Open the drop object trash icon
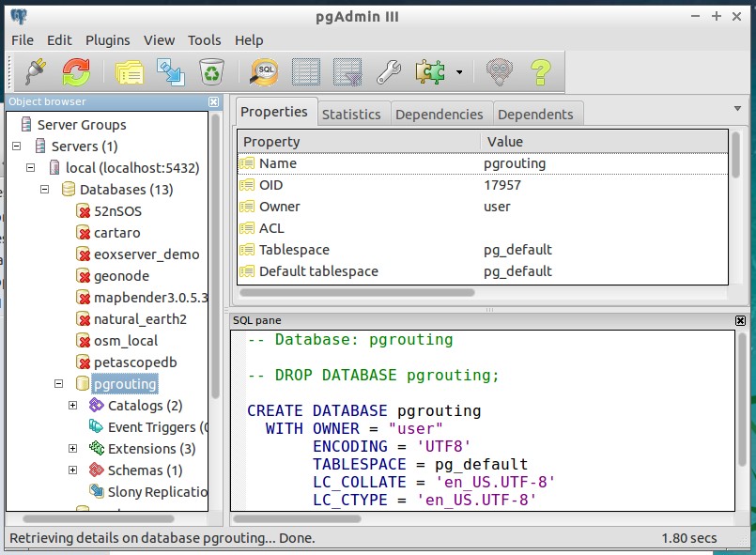The image size is (756, 555). point(211,70)
